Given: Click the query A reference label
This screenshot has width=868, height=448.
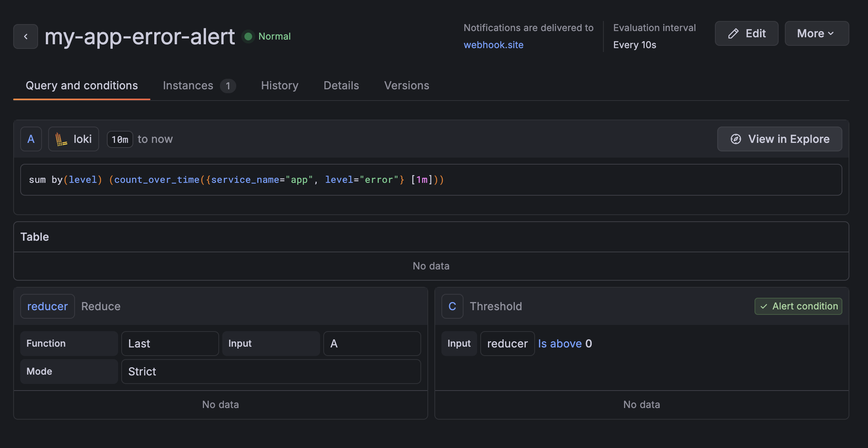Looking at the screenshot, I should point(31,139).
